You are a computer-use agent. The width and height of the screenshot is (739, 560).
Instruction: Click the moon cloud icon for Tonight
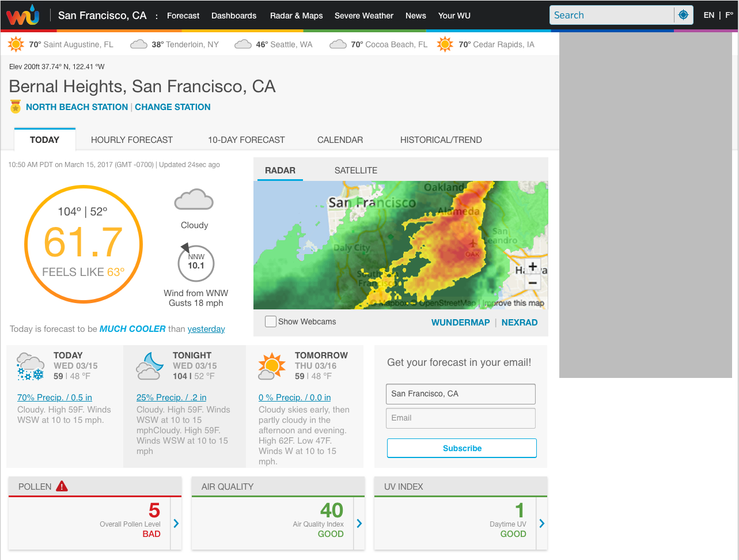149,366
